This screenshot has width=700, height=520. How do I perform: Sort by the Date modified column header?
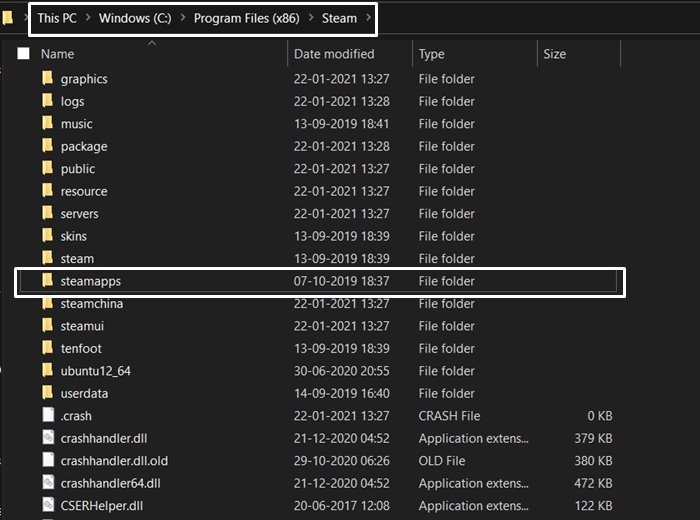click(334, 54)
